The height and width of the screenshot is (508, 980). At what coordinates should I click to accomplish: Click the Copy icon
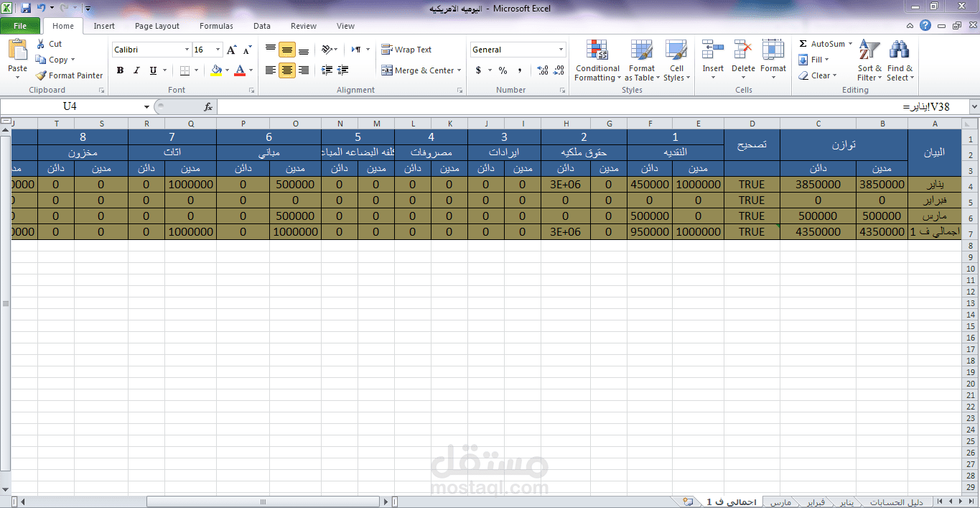(41, 60)
